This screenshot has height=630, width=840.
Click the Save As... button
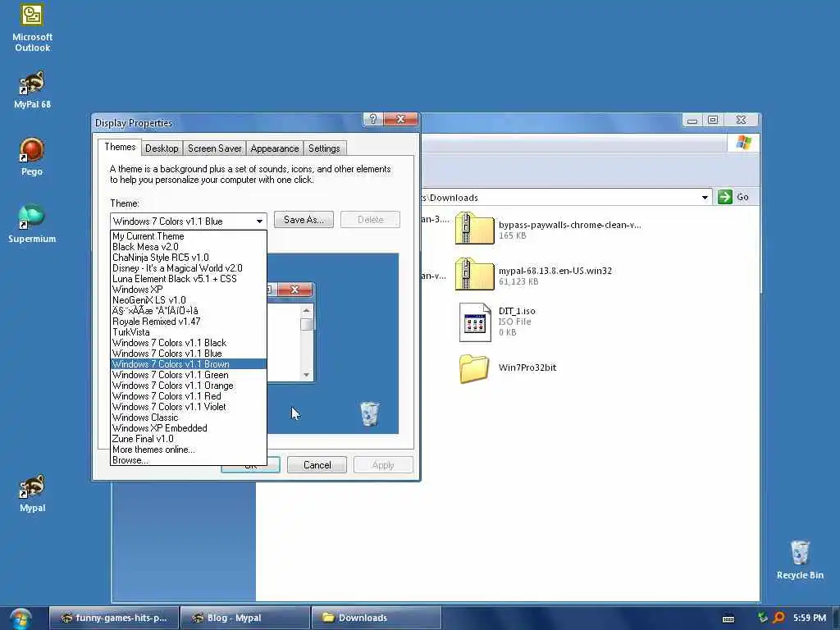(x=304, y=220)
